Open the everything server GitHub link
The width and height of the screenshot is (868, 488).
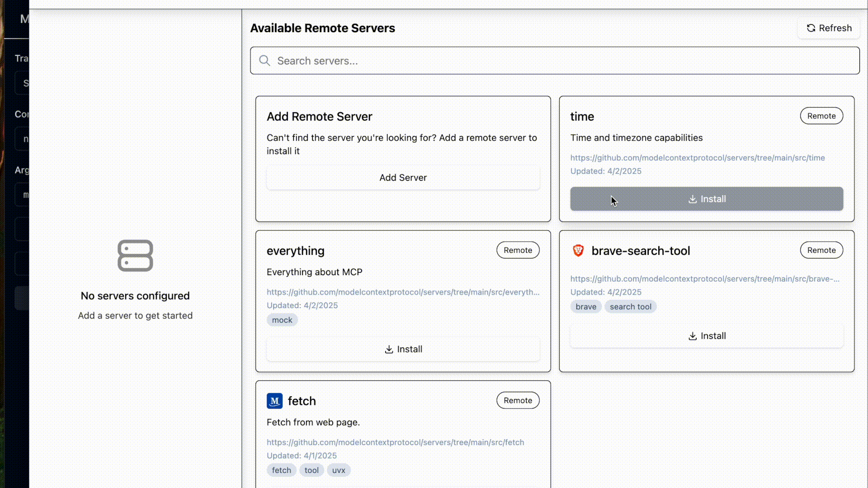point(403,292)
